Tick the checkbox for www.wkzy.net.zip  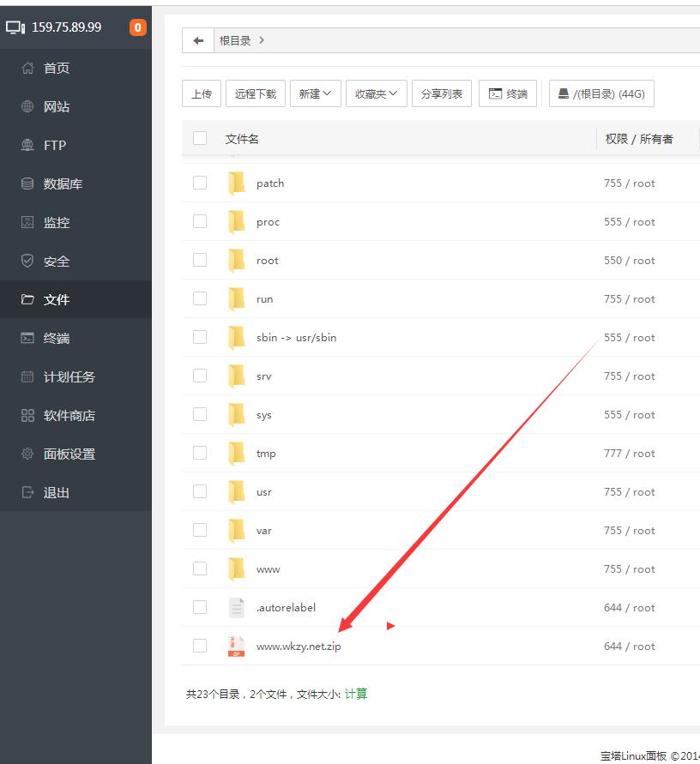200,646
